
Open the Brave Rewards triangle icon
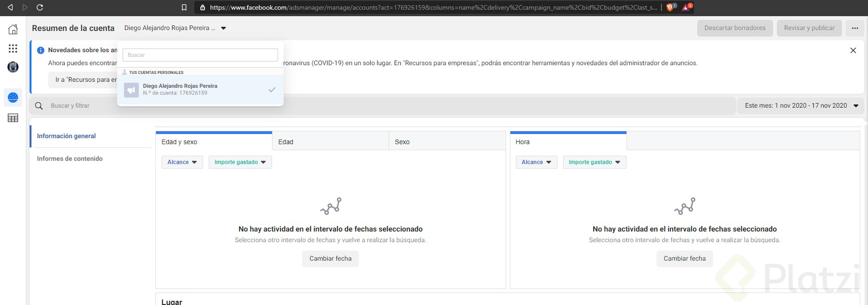coord(687,7)
